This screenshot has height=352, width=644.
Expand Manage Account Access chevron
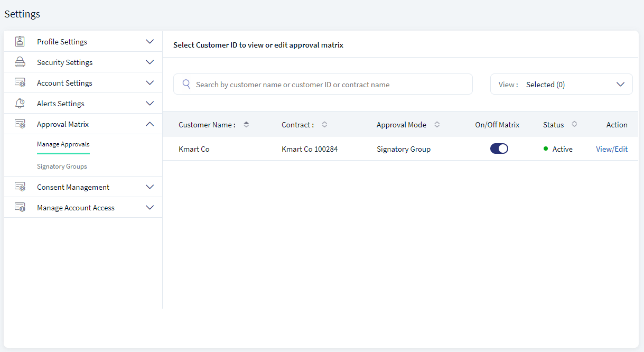(x=150, y=207)
